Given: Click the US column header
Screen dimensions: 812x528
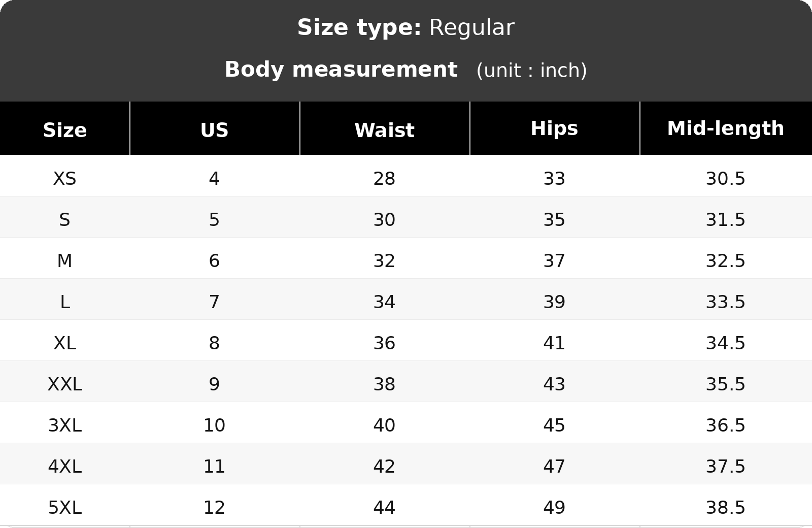Looking at the screenshot, I should click(x=214, y=130).
